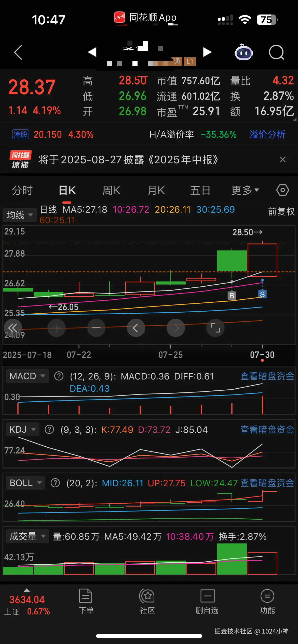Switch to the next stock arrow
298x644 pixels.
tap(207, 52)
